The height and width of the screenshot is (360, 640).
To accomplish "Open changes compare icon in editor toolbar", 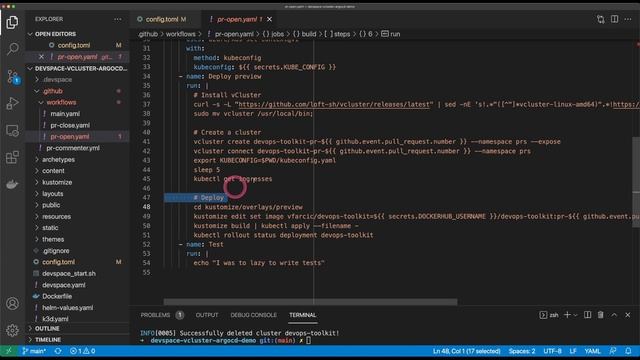I will click(x=600, y=19).
